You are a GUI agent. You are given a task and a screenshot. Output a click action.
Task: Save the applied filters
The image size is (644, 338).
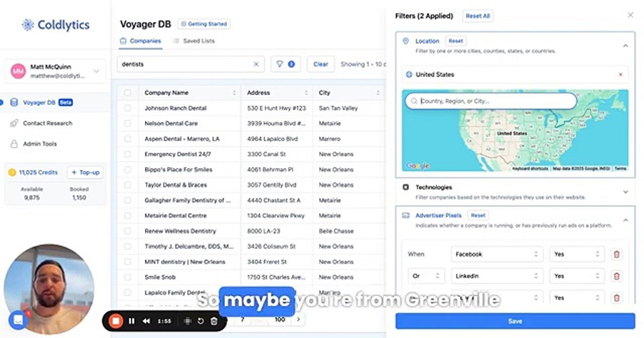pos(515,321)
